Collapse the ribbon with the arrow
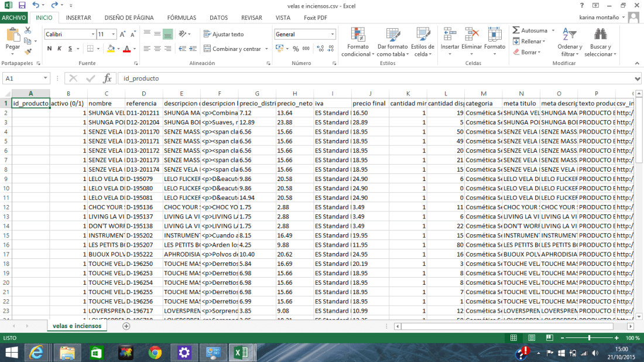Image resolution: width=644 pixels, height=362 pixels. [x=637, y=63]
